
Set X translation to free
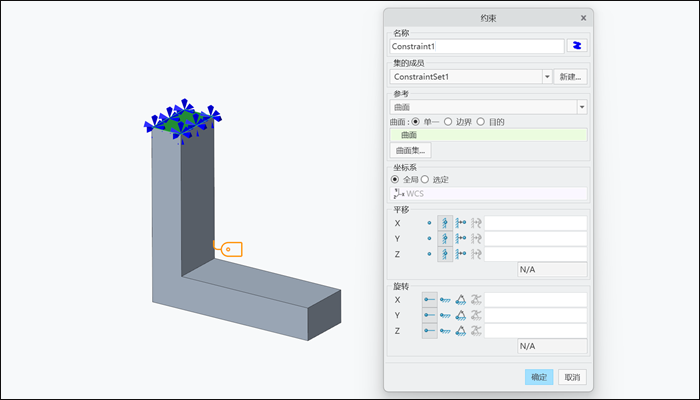pyautogui.click(x=429, y=223)
